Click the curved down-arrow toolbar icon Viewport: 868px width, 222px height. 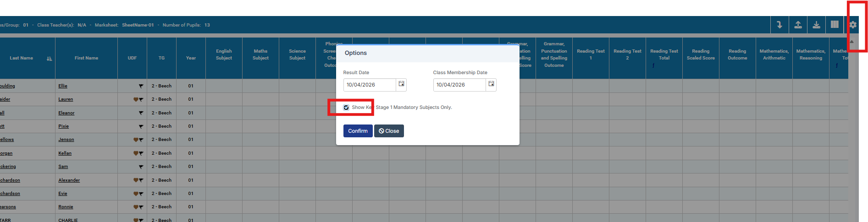(780, 25)
